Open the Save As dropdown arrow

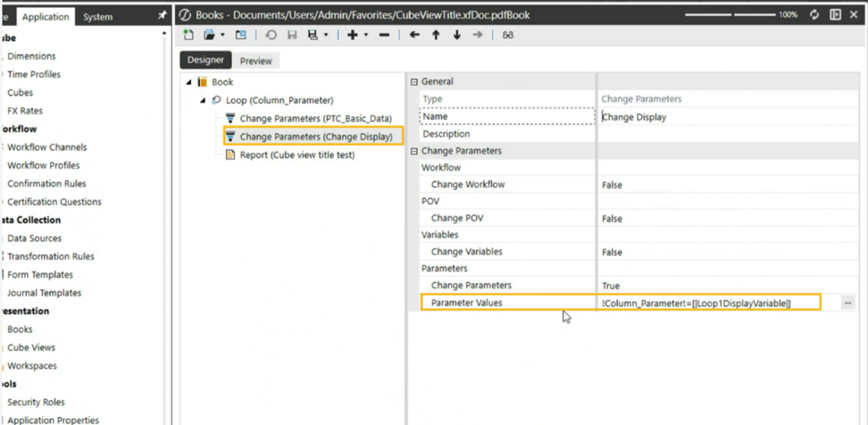(x=326, y=35)
